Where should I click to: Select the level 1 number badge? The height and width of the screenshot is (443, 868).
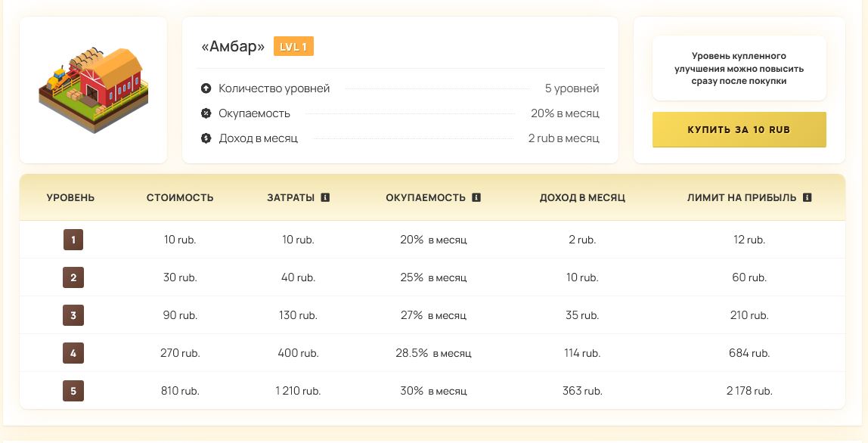point(73,240)
